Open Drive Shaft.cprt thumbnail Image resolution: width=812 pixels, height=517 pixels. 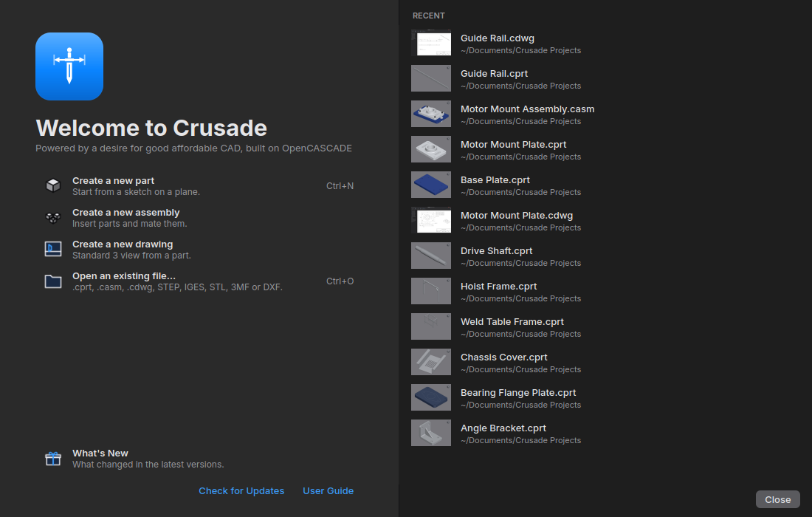coord(431,256)
